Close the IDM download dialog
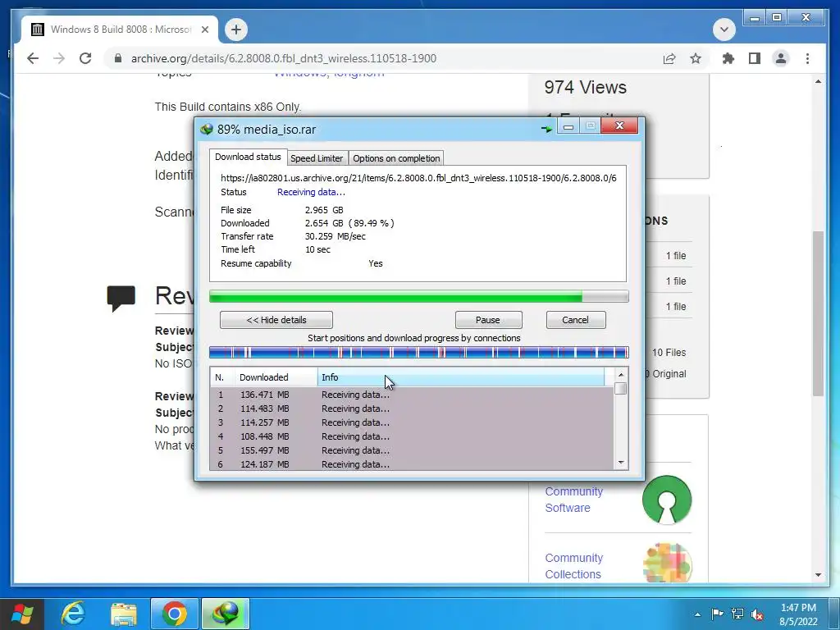Image resolution: width=840 pixels, height=630 pixels. [x=619, y=126]
